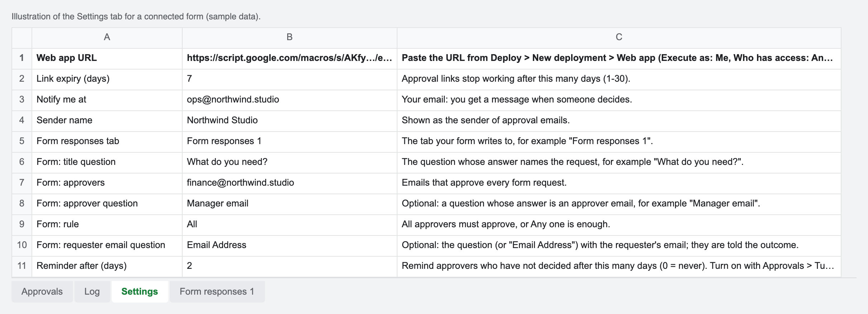
Task: Click 'Shown as the sender' description cell
Action: pos(619,121)
